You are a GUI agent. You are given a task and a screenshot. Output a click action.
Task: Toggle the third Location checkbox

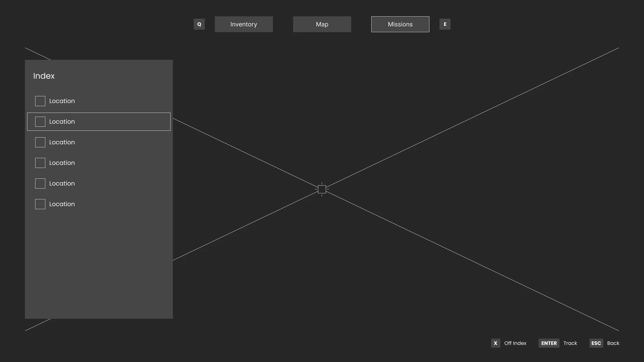coord(40,142)
